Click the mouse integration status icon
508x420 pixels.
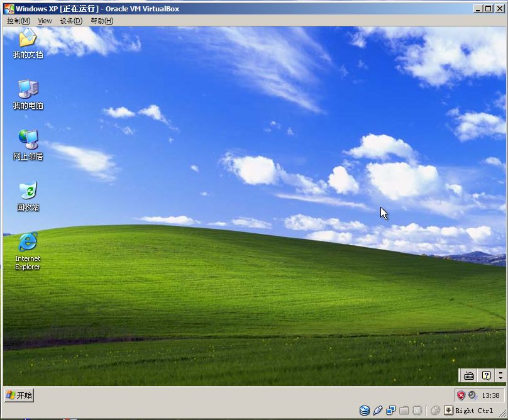pos(436,411)
